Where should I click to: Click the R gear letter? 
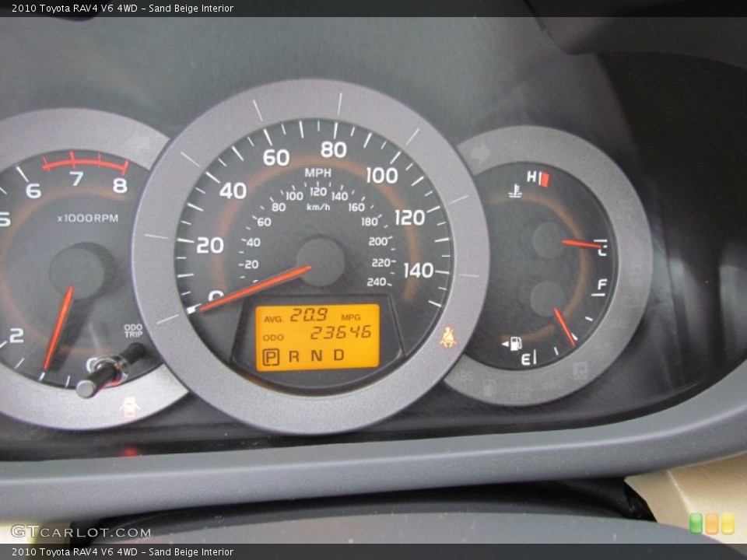(x=294, y=356)
